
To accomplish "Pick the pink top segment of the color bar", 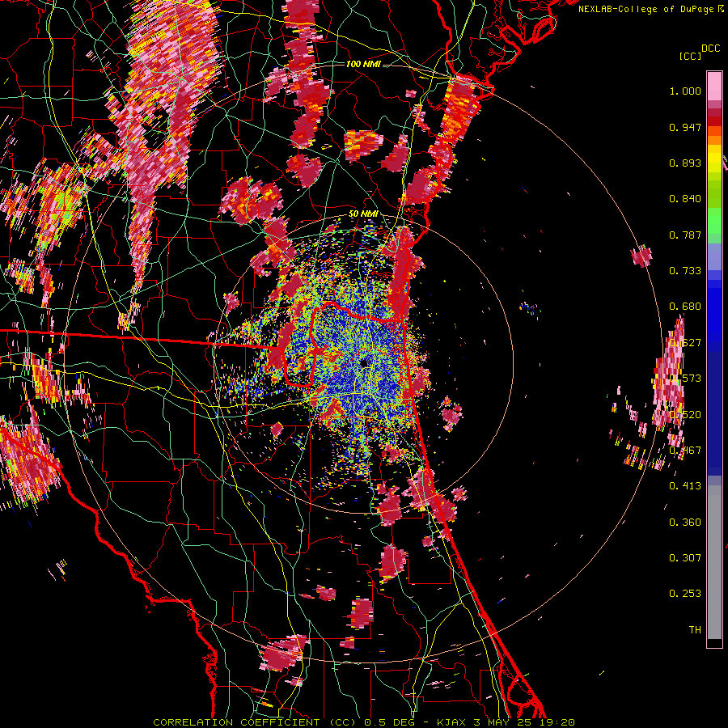I will 714,86.
